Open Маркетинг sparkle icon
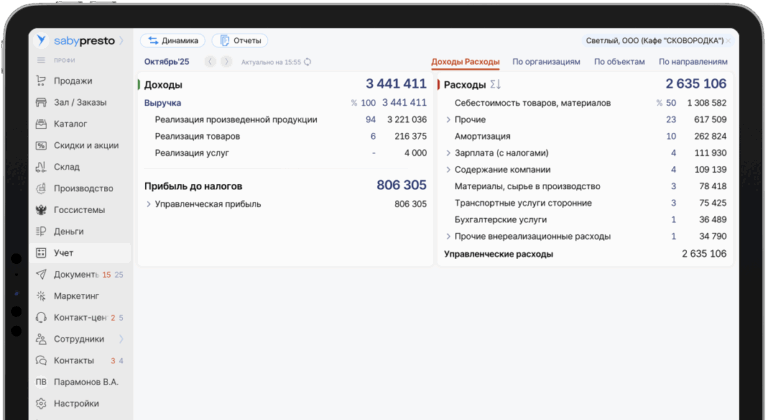768x420 pixels. click(x=41, y=296)
